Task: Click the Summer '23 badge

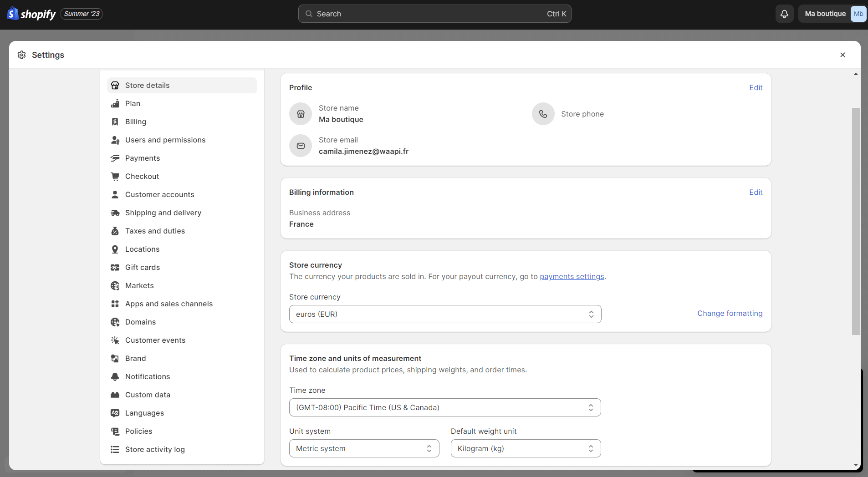Action: pyautogui.click(x=82, y=14)
